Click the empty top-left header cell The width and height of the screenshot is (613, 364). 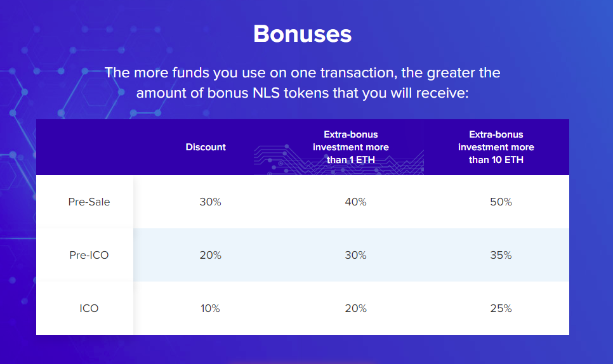(85, 147)
